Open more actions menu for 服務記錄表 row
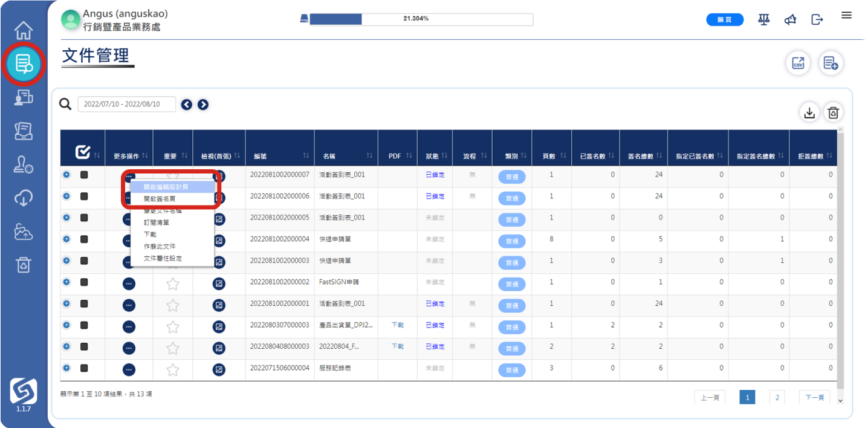The image size is (868, 428). point(129,369)
